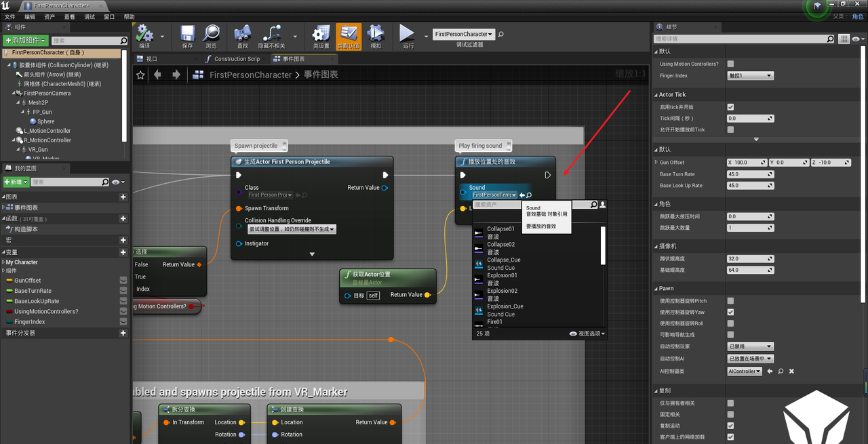Clear the AI控制器类 value with X
The width and height of the screenshot is (868, 444).
791,371
